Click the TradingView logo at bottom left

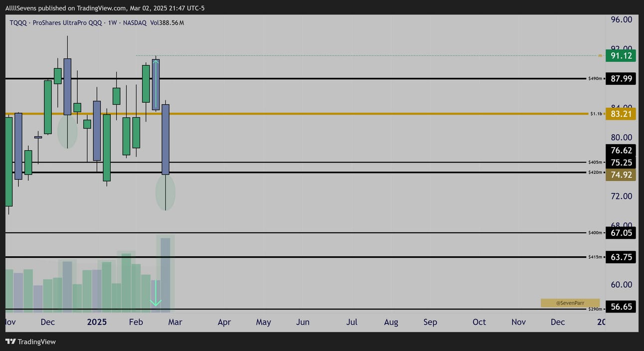tap(30, 342)
